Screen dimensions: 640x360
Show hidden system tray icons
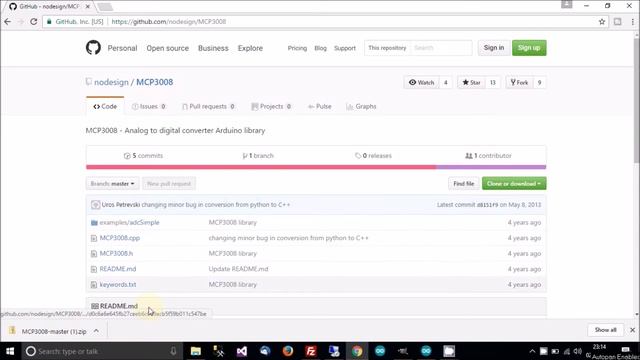tap(532, 351)
